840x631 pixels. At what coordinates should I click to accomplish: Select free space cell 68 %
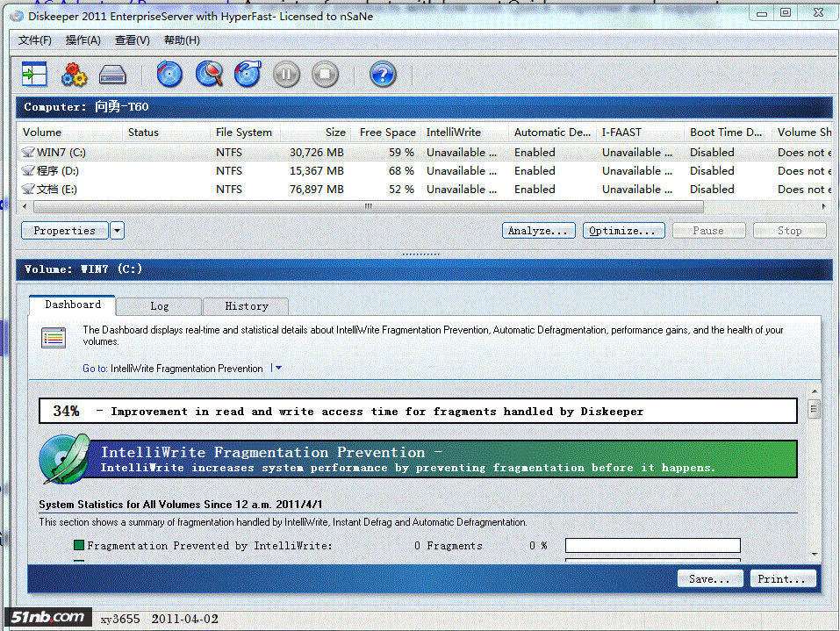point(401,171)
